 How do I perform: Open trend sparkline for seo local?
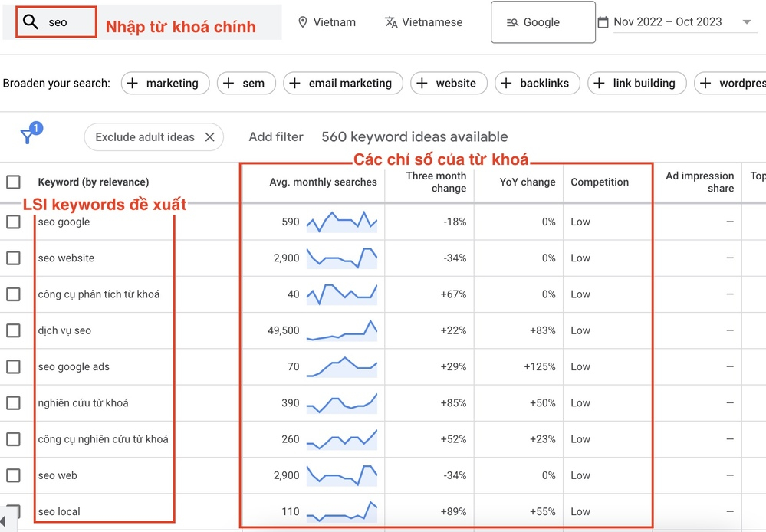[x=342, y=511]
